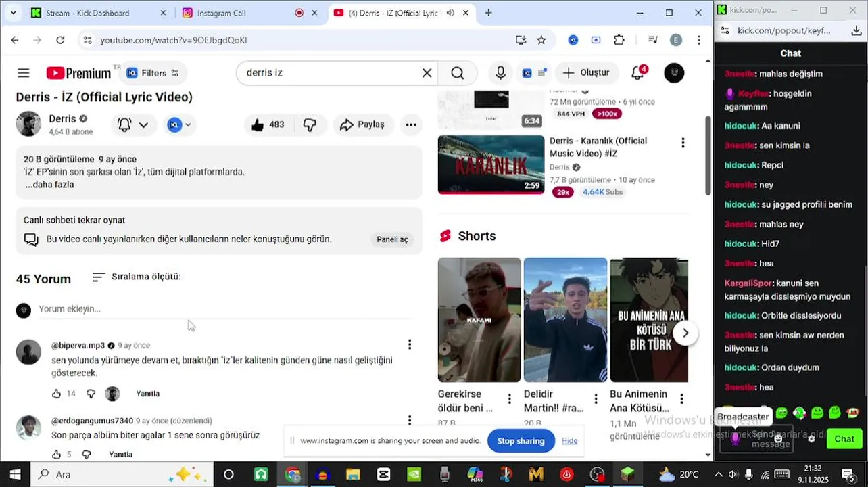Open Chrome from the Windows taskbar
The image size is (868, 487).
pos(292,474)
